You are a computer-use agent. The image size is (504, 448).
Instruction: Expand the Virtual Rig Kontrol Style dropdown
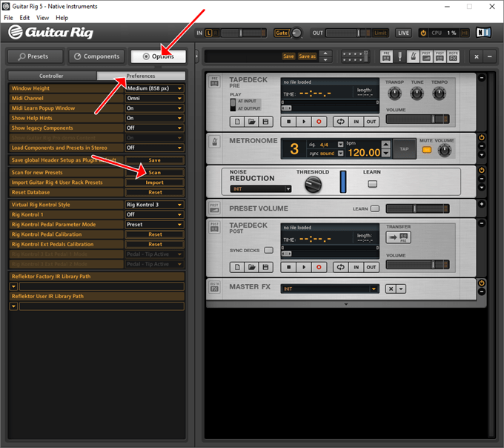pos(155,205)
